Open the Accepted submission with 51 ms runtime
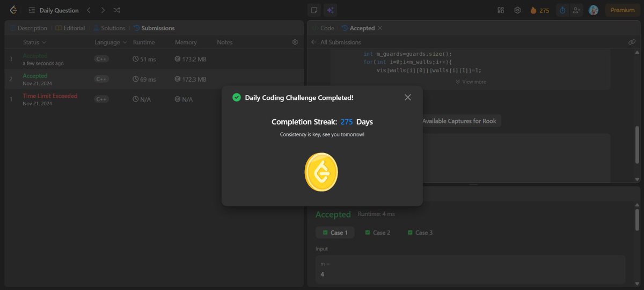 point(154,59)
